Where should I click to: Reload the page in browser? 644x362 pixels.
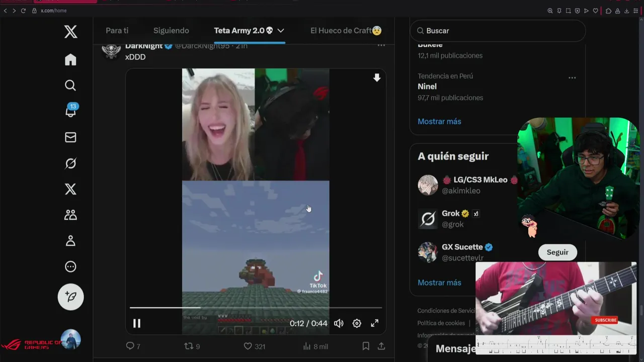tap(23, 11)
